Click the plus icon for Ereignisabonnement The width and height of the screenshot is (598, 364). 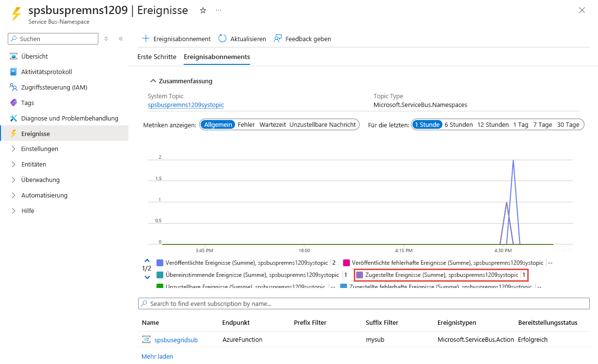tap(145, 39)
